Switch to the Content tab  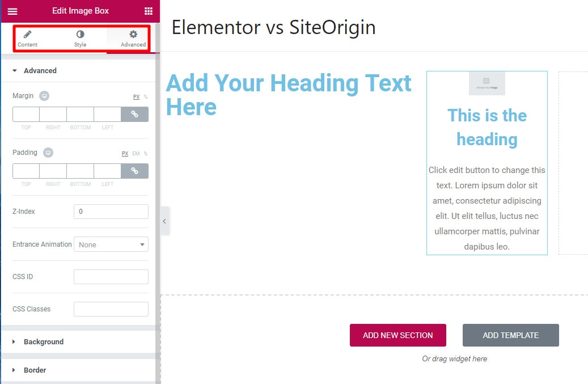tap(27, 39)
